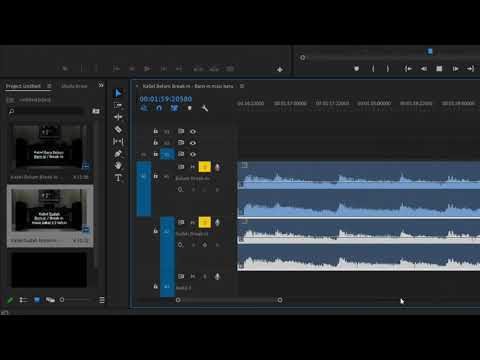The image size is (480, 360).
Task: Open the Project panel hamburger menu
Action: point(49,86)
